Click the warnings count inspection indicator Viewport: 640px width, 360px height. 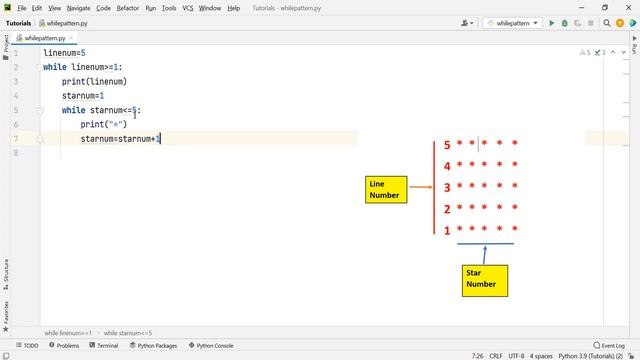[x=585, y=52]
